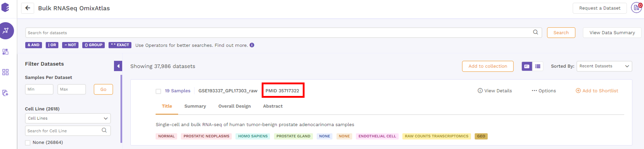
Task: Open the shortlist cart icon at top right
Action: click(x=637, y=8)
